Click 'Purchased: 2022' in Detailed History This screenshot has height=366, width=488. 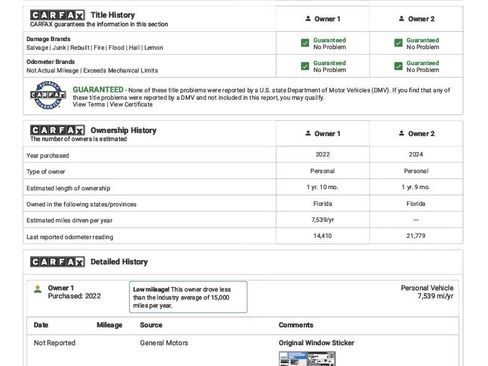pos(74,296)
